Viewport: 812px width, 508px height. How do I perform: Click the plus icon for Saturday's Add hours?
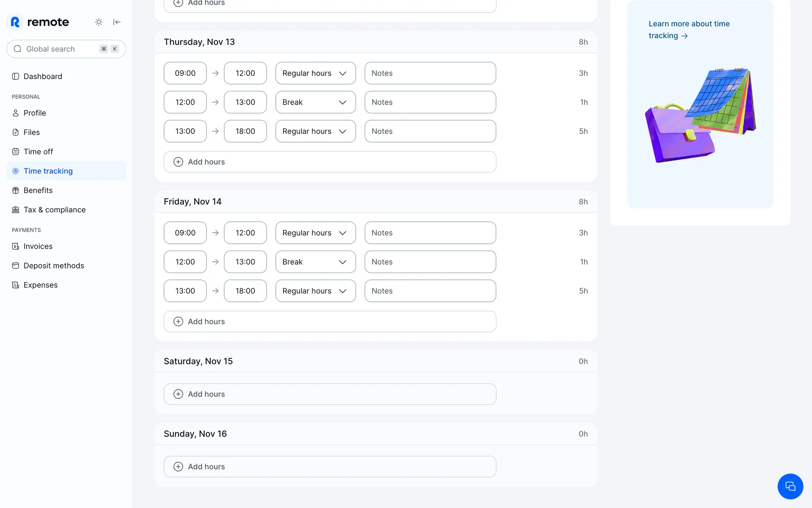(x=178, y=394)
